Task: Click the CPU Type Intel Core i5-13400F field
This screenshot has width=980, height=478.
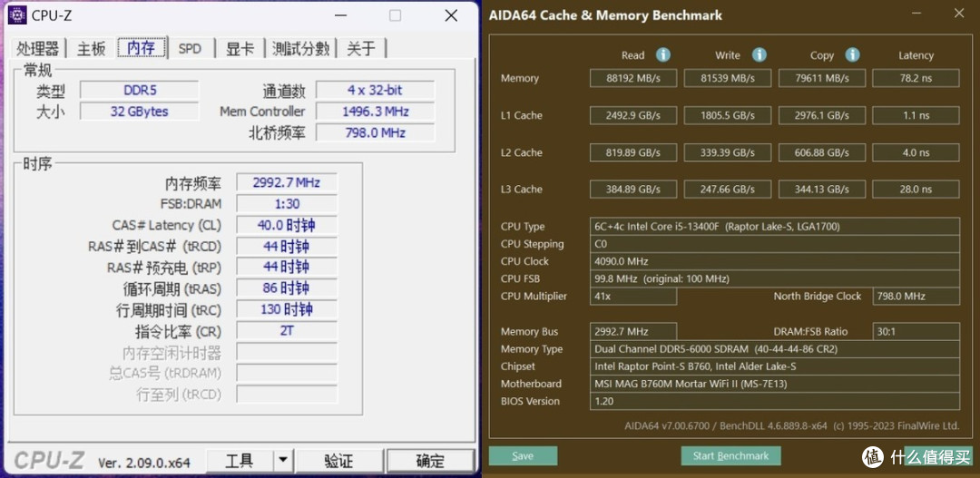Action: (x=774, y=226)
